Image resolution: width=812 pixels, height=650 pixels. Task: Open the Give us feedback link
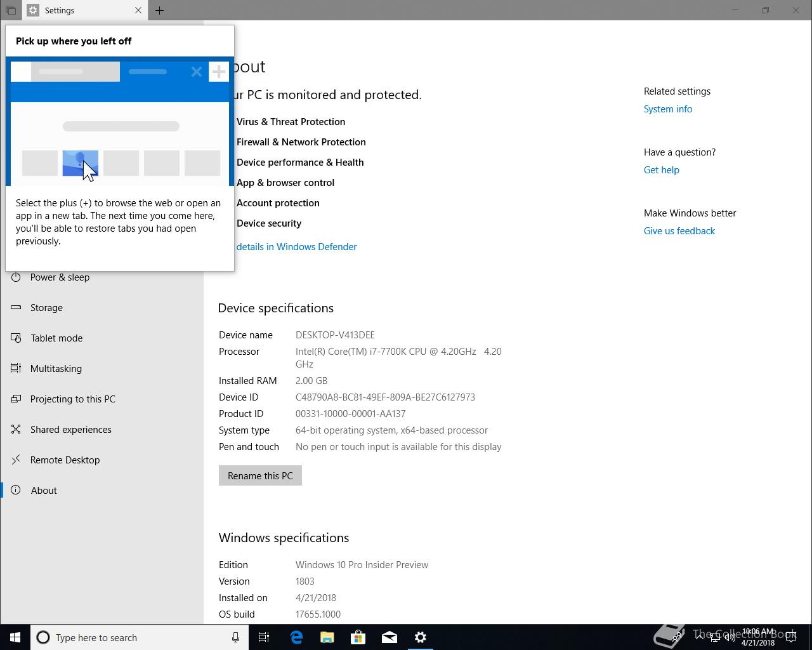679,231
